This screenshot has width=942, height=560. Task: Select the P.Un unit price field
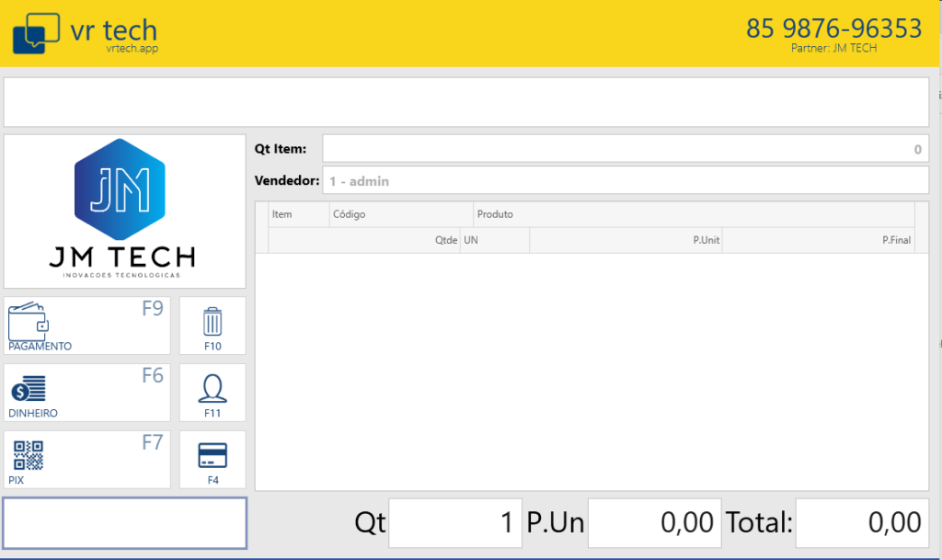pyautogui.click(x=654, y=523)
